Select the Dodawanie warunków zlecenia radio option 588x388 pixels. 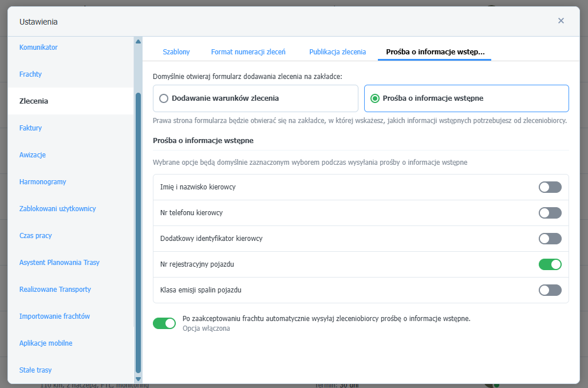tap(164, 98)
